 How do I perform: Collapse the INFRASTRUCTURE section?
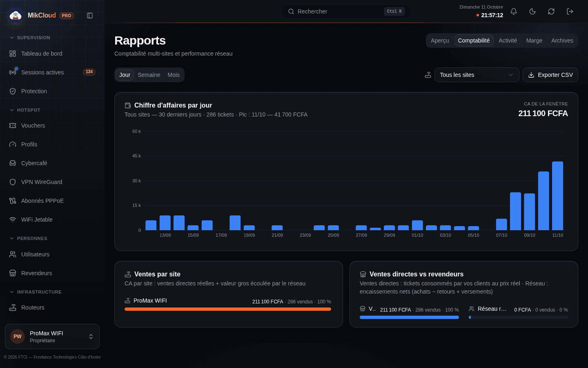tap(35, 292)
